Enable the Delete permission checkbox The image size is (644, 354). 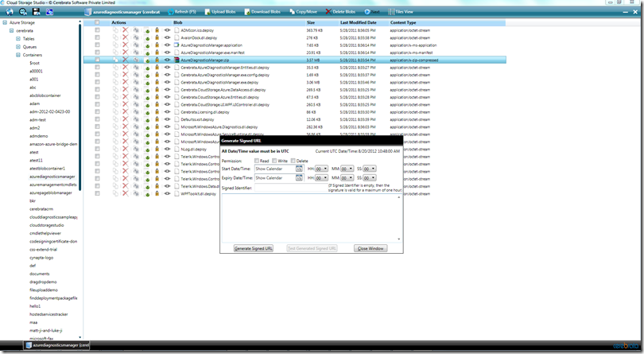(x=293, y=161)
